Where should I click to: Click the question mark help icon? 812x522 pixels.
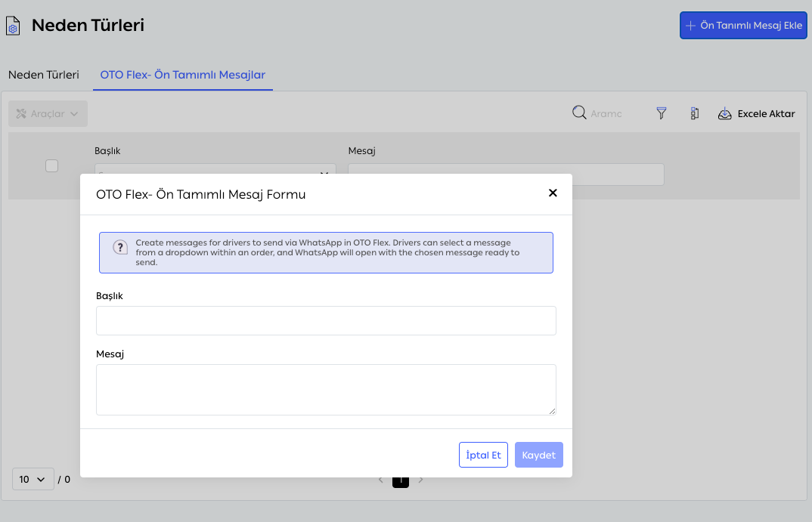(x=120, y=247)
